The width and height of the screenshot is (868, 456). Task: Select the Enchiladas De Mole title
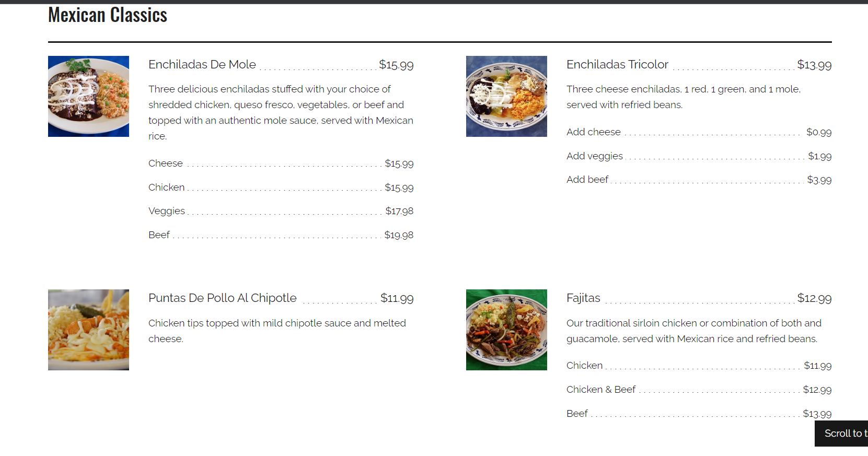tap(202, 64)
